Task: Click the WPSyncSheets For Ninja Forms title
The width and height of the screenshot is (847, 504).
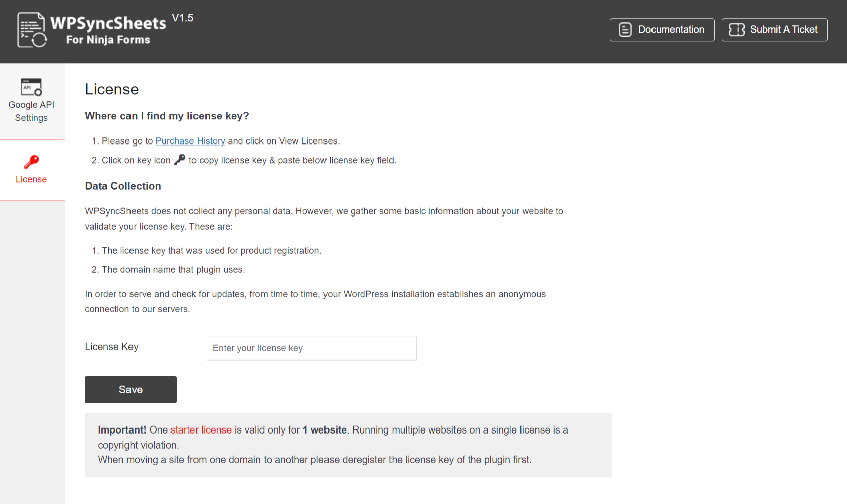Action: pyautogui.click(x=108, y=30)
